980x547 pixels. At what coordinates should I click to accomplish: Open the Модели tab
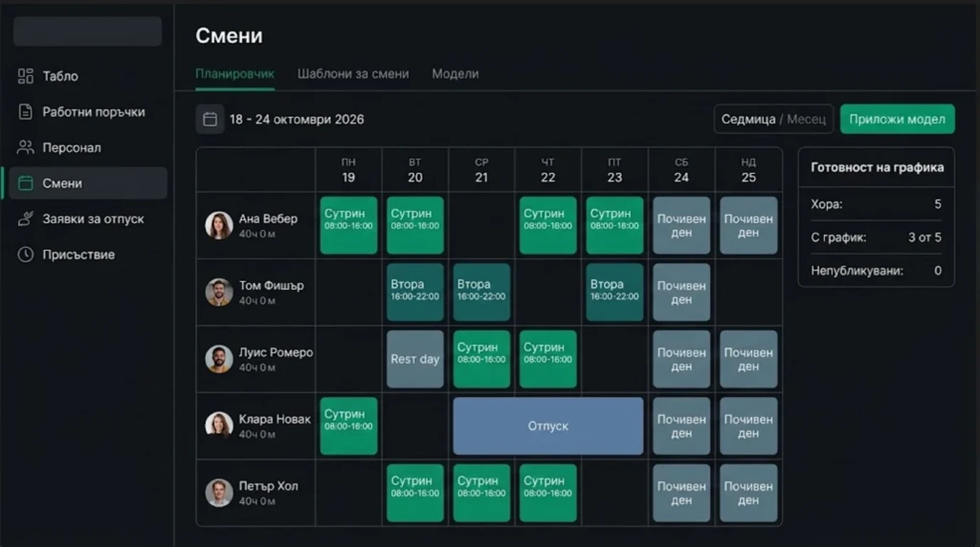click(455, 73)
